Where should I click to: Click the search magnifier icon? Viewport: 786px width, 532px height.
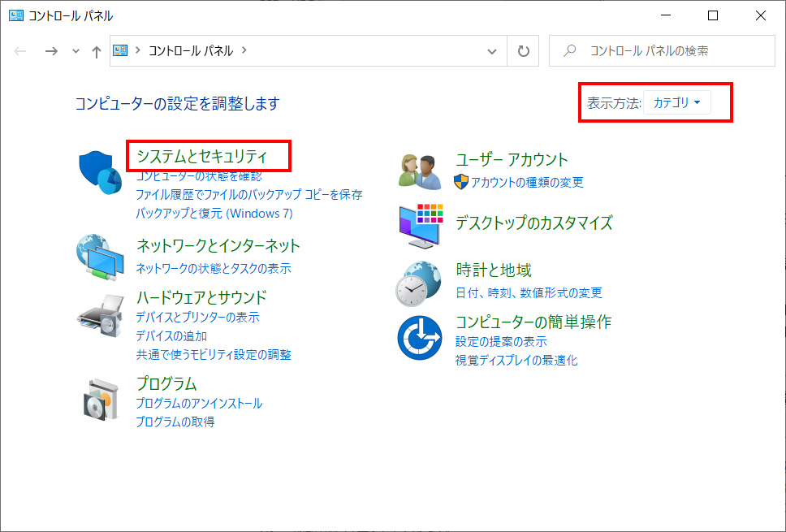569,50
